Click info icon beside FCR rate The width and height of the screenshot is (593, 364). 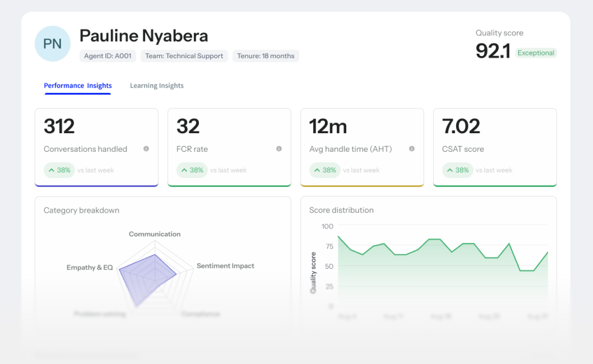coord(279,149)
